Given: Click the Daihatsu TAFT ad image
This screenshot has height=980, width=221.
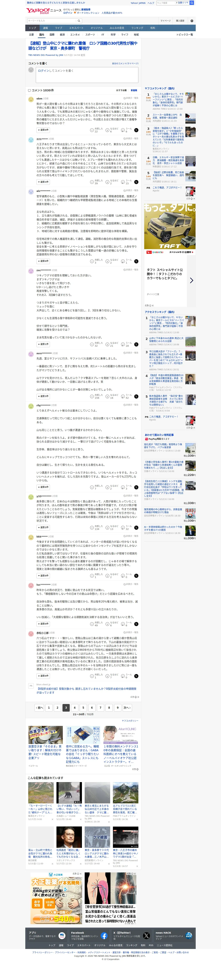Looking at the screenshot, I should tap(170, 229).
